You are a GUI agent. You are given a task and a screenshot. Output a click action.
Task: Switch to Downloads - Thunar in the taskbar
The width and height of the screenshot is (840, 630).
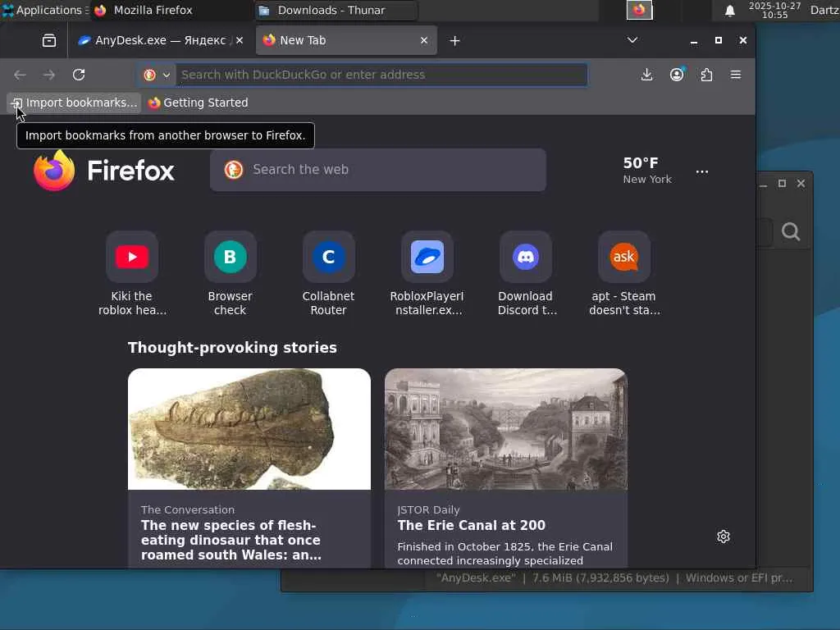[x=336, y=10]
